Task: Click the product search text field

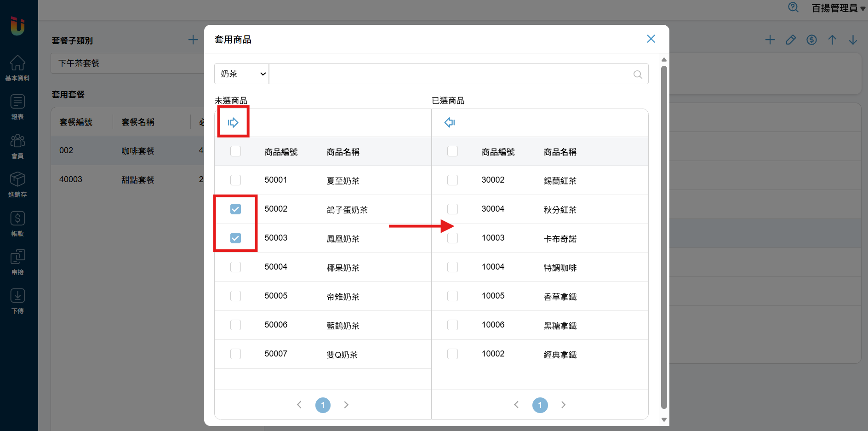Action: 451,74
